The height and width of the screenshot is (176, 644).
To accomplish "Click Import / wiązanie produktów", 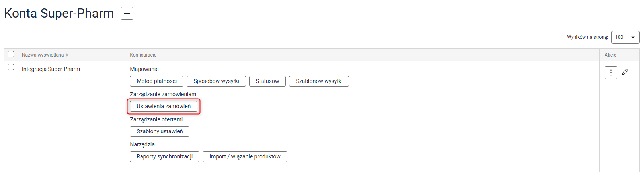I will tap(245, 156).
